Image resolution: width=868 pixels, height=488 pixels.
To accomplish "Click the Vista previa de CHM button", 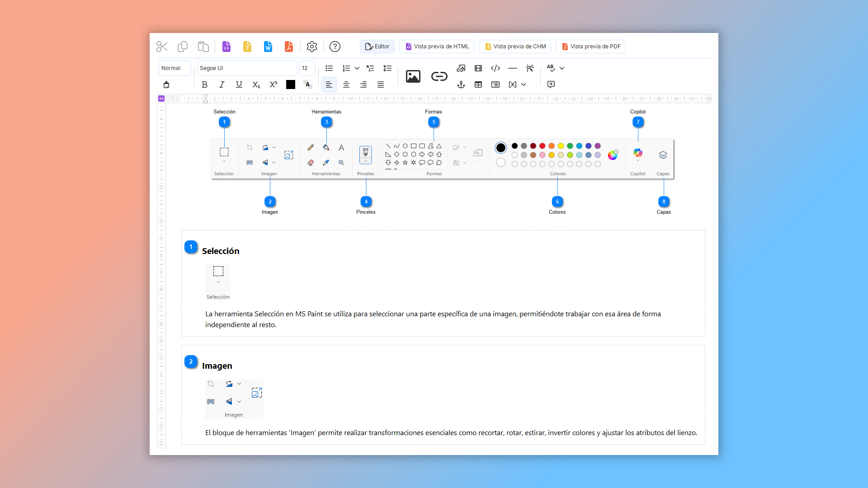I will tap(515, 47).
